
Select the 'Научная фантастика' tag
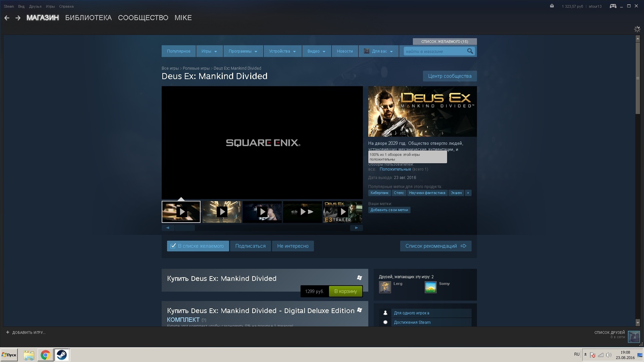427,193
